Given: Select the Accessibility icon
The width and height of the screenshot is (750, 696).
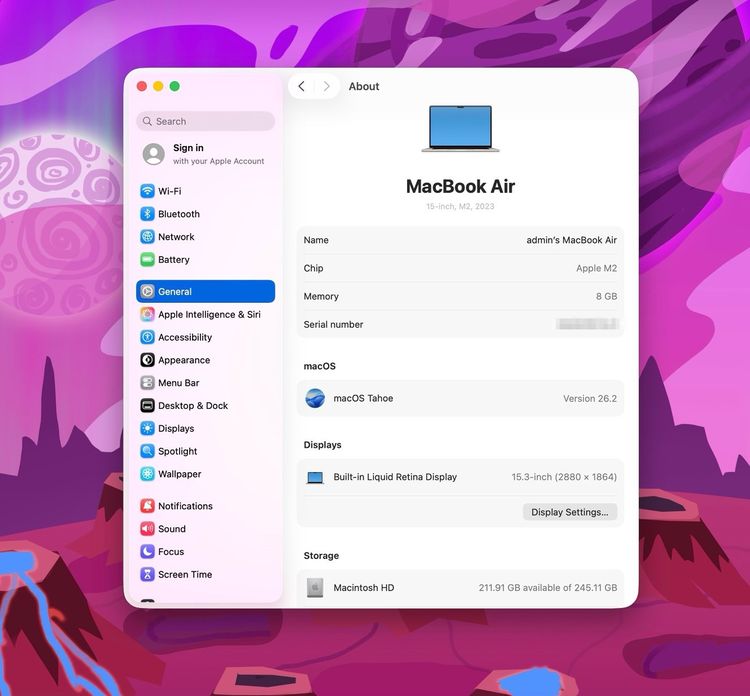Looking at the screenshot, I should (147, 337).
